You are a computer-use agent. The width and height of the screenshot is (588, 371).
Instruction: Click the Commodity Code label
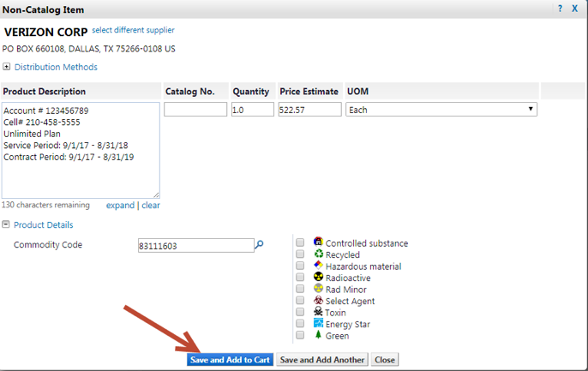coord(48,245)
